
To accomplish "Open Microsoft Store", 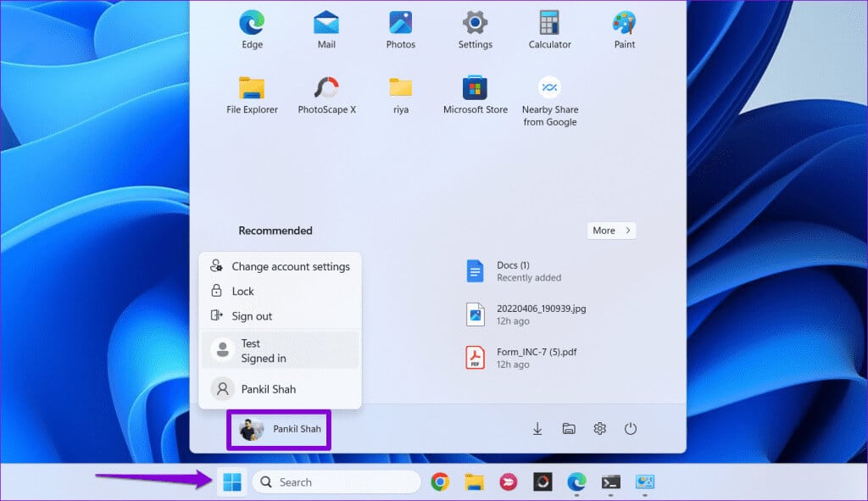I will (x=475, y=95).
